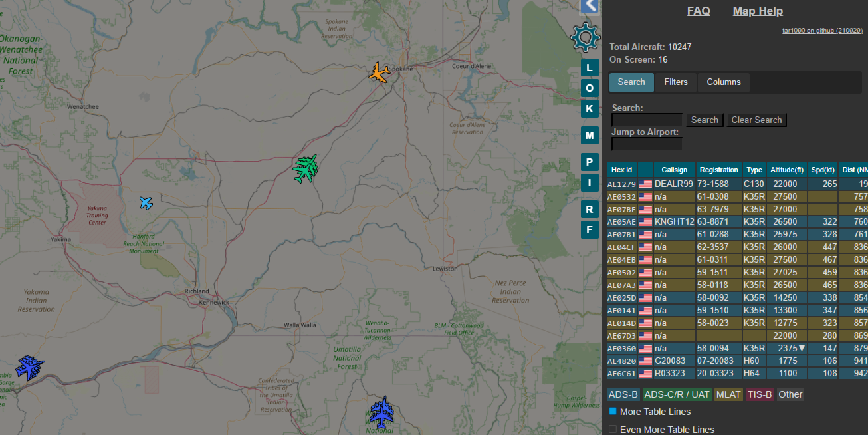Toggle the I map button

coord(590,182)
